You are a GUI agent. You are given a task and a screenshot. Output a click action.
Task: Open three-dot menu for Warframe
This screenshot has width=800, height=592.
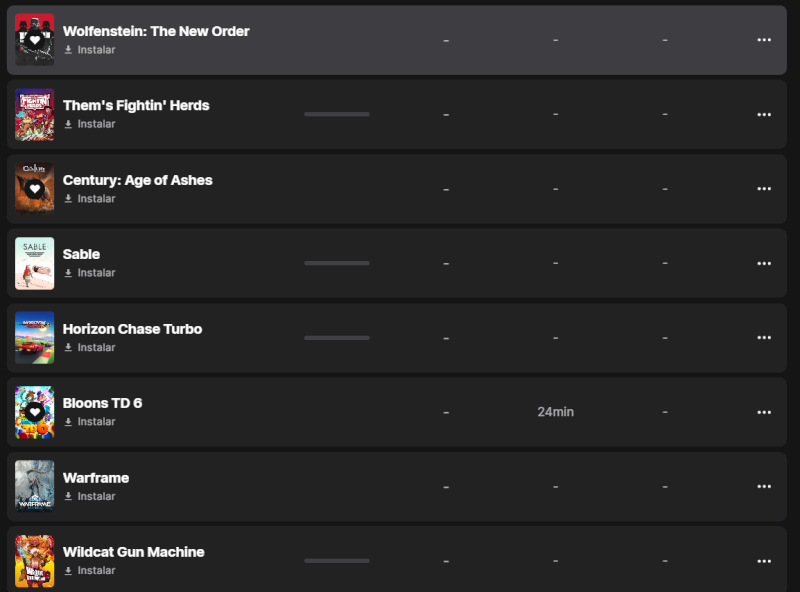click(764, 487)
